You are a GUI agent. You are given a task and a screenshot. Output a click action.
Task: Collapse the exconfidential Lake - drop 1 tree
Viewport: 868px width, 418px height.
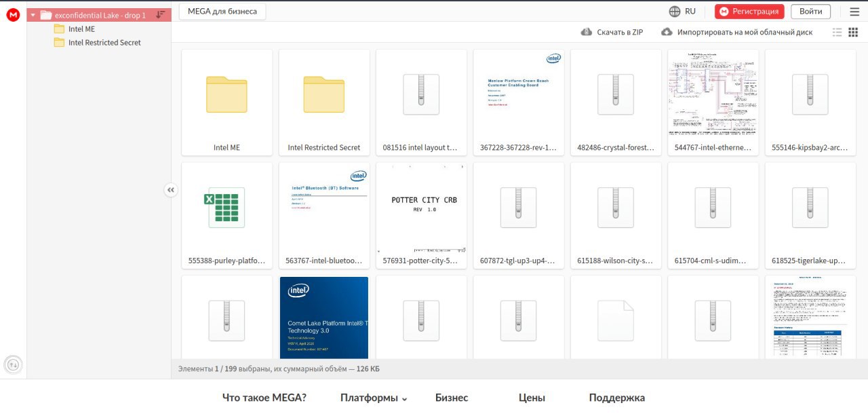pos(33,15)
